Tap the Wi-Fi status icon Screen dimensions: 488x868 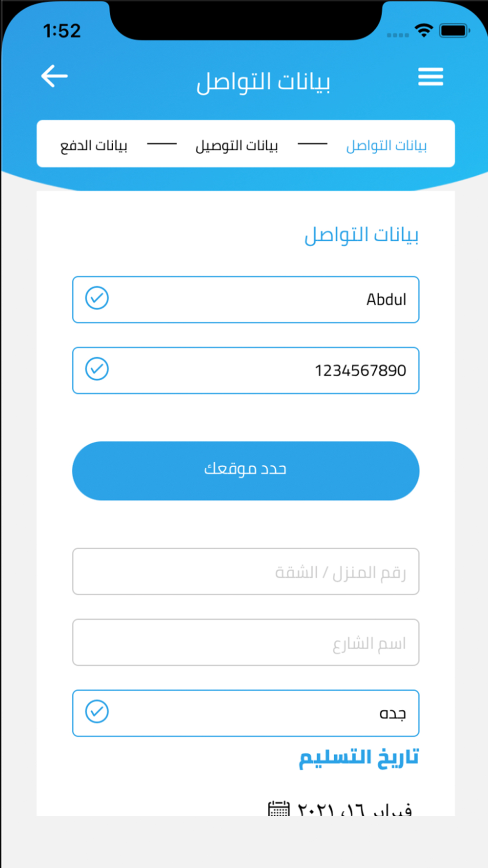point(424,31)
